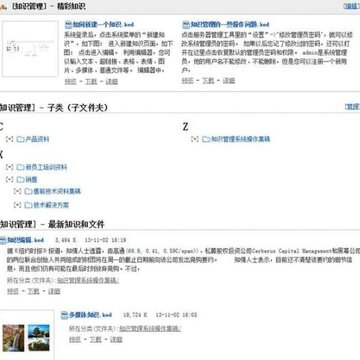Expand the 产品资料 folder node

10,139
